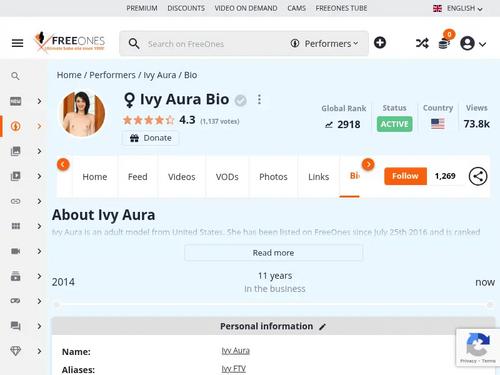Open the sidebar NEW section icon
Viewport: 500px width, 375px height.
click(16, 101)
